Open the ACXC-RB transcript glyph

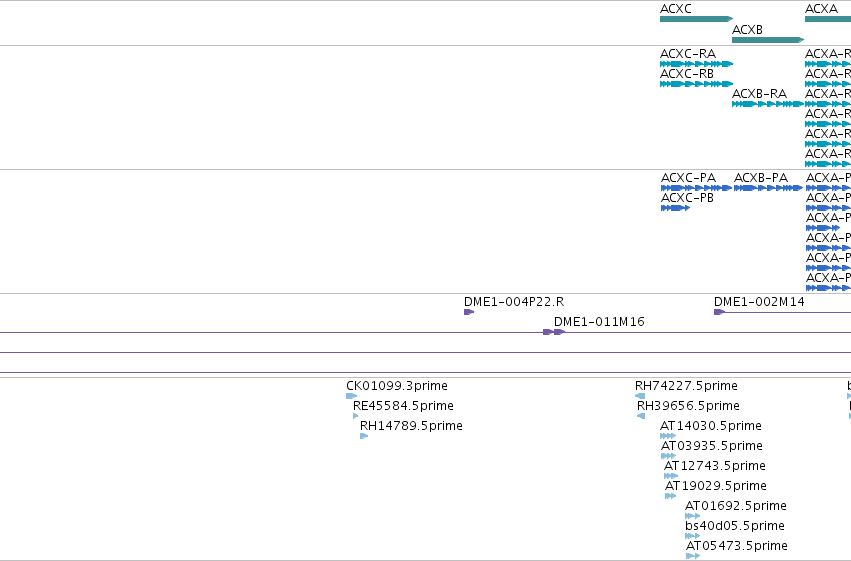pos(696,84)
